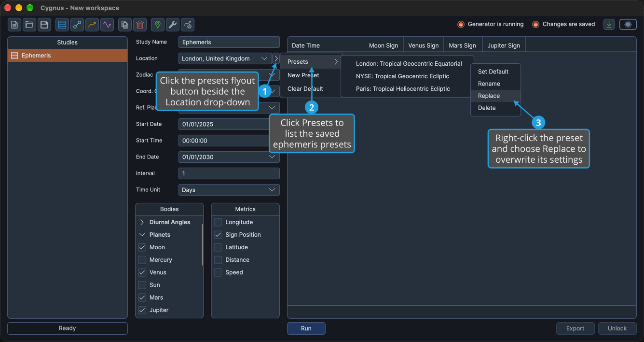Click the Bodies list vertical scrollbar

click(202, 244)
